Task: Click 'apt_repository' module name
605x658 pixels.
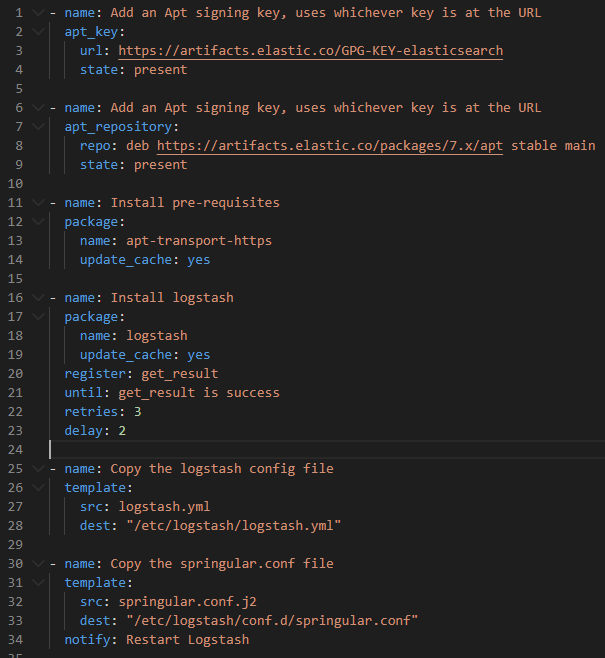Action: point(118,127)
